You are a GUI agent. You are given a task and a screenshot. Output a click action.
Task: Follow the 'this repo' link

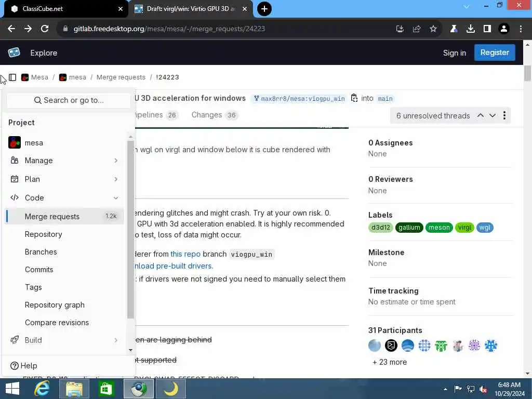click(185, 254)
